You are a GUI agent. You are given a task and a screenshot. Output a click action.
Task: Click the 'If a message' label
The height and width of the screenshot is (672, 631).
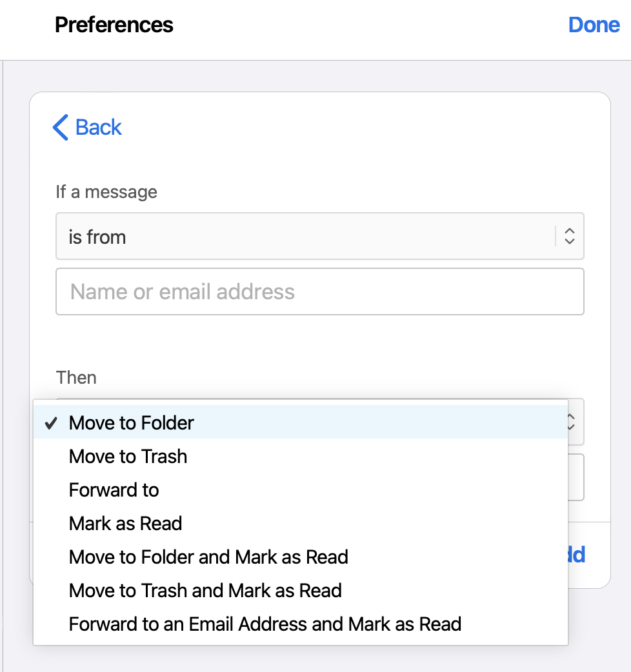coord(106,192)
